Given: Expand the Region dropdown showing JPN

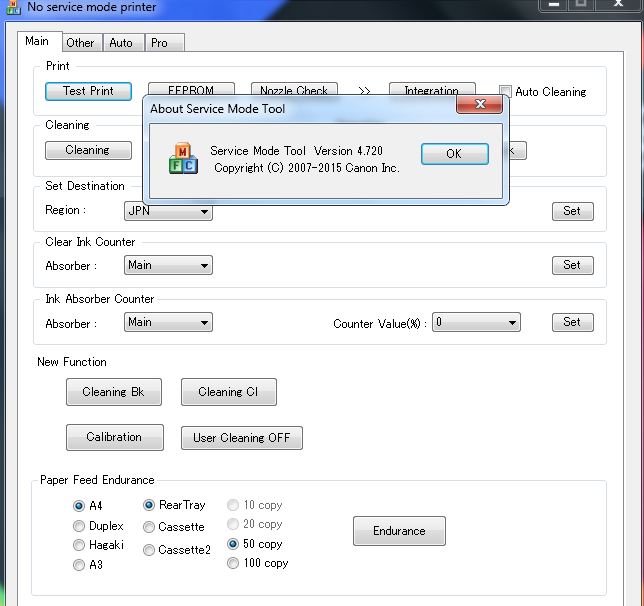Looking at the screenshot, I should click(168, 212).
